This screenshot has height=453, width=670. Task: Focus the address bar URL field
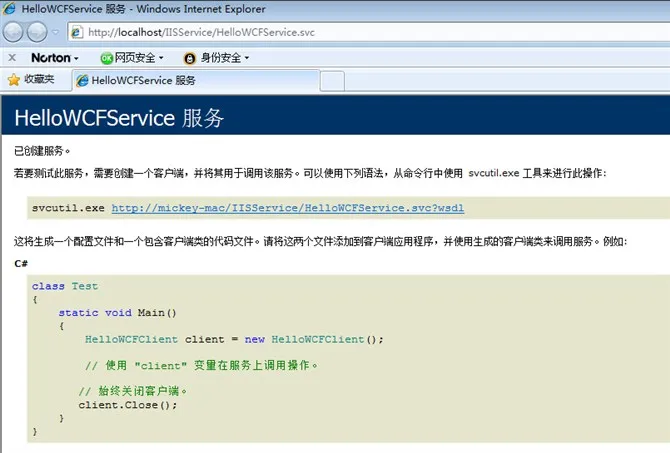tap(368, 32)
